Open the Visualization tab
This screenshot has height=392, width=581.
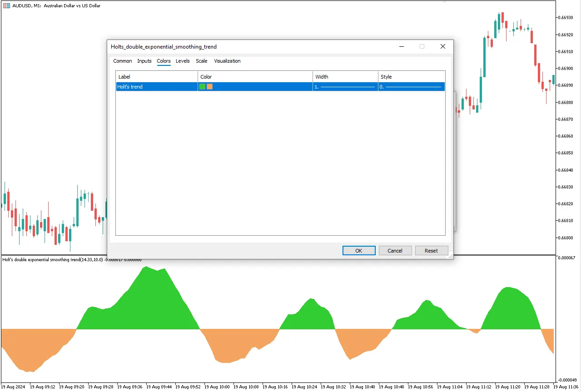pyautogui.click(x=227, y=61)
